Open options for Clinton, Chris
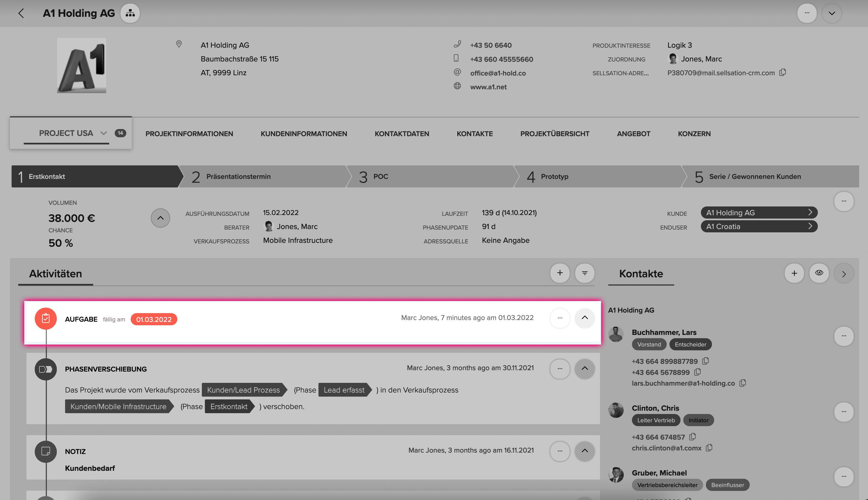Image resolution: width=868 pixels, height=500 pixels. pyautogui.click(x=844, y=412)
